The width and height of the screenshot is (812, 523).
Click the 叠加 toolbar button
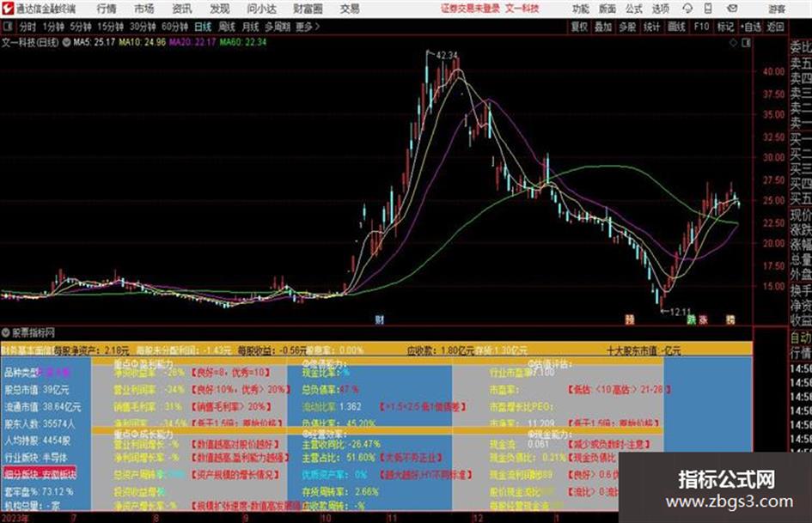[x=603, y=27]
